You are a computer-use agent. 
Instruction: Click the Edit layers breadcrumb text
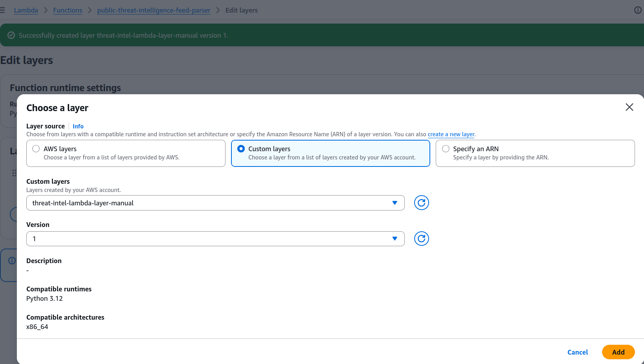(242, 10)
